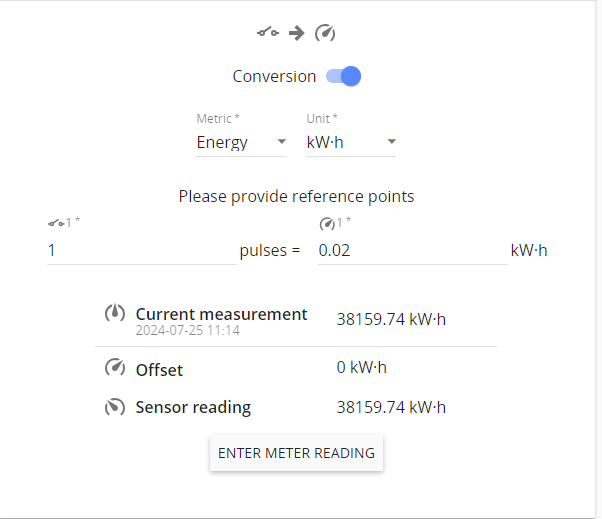Image resolution: width=602 pixels, height=519 pixels.
Task: Focus the pulses input containing 1
Action: 140,250
